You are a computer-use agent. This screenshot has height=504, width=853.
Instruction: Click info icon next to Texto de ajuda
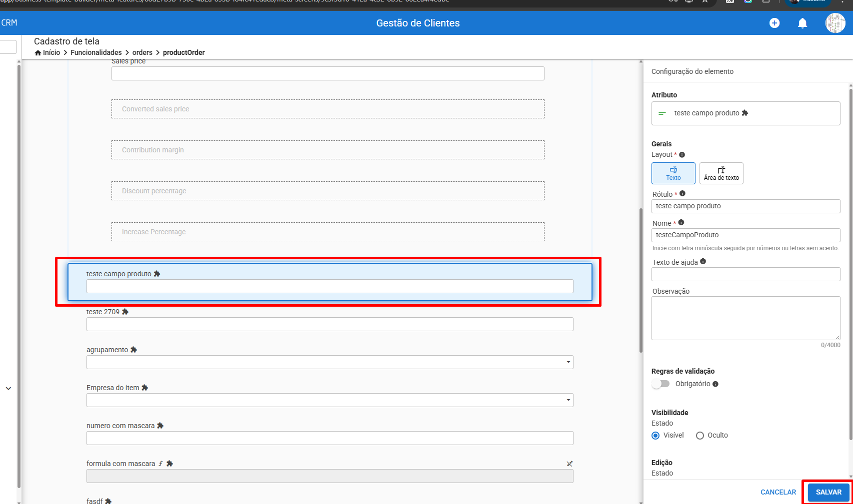pos(703,262)
